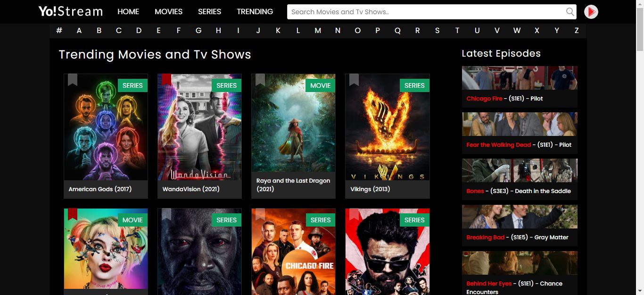This screenshot has height=295, width=644.
Task: Toggle bookmark on dark-faced series poster
Action: pos(166,214)
